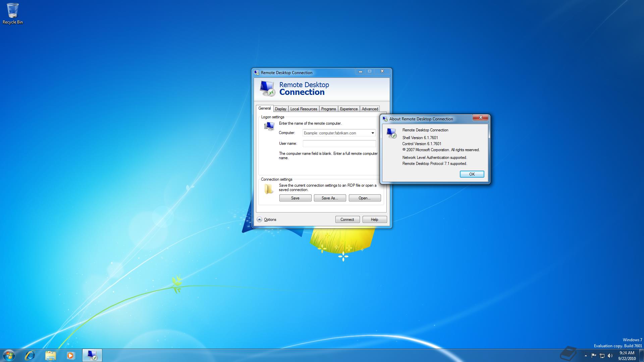Show hidden tray icons arrow
Screen dimensions: 644x362
(x=586, y=356)
